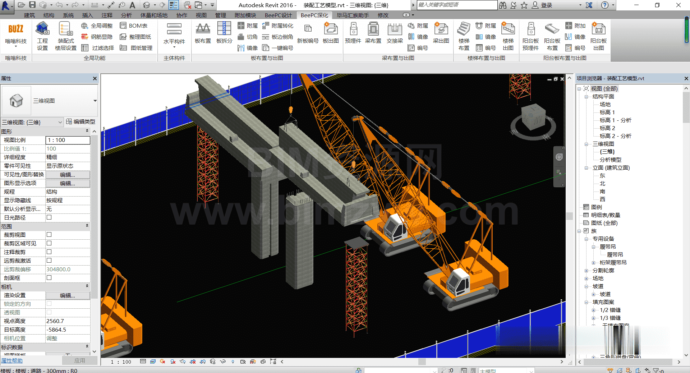Screen dimensions: 690x373
Task: Open the 属性帮助 link
Action: pyautogui.click(x=12, y=360)
